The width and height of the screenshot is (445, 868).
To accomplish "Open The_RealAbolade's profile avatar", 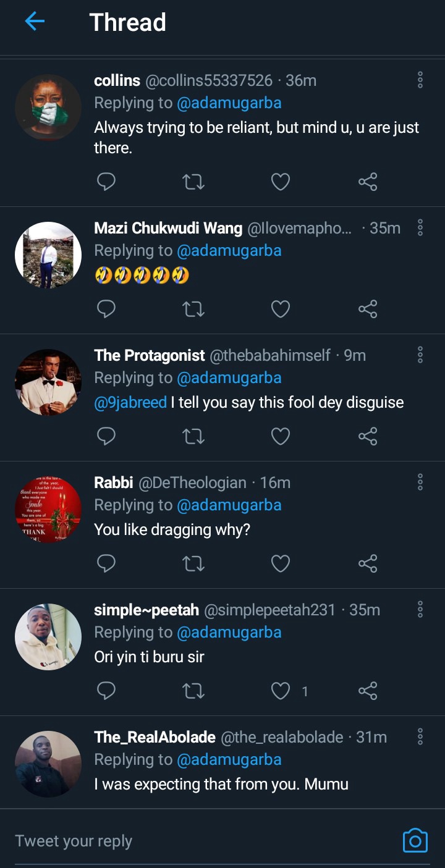I will (48, 764).
